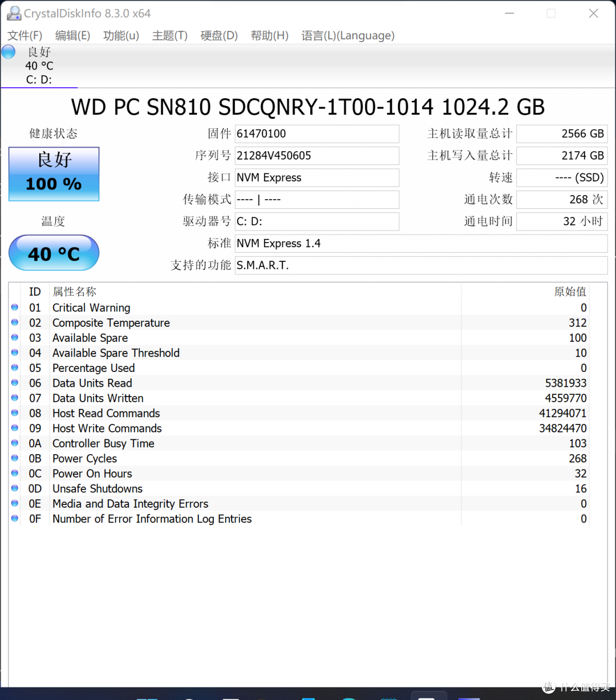The height and width of the screenshot is (700, 616).
Task: Click the firmware field showing 61470100
Action: pyautogui.click(x=317, y=133)
